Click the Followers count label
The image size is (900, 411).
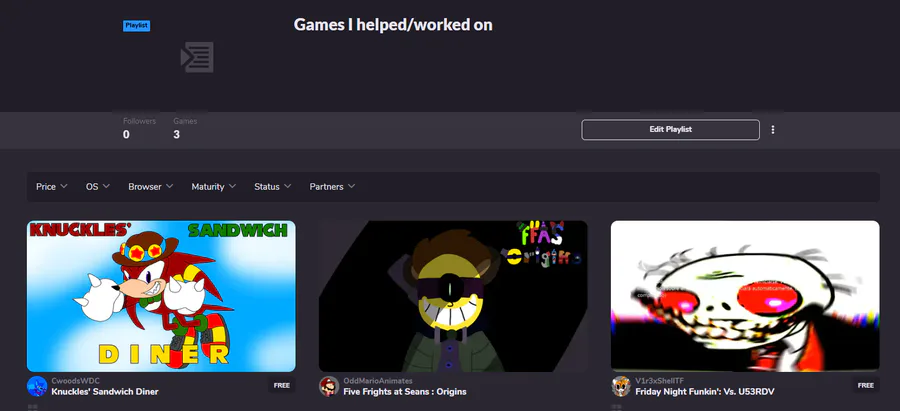pos(139,128)
